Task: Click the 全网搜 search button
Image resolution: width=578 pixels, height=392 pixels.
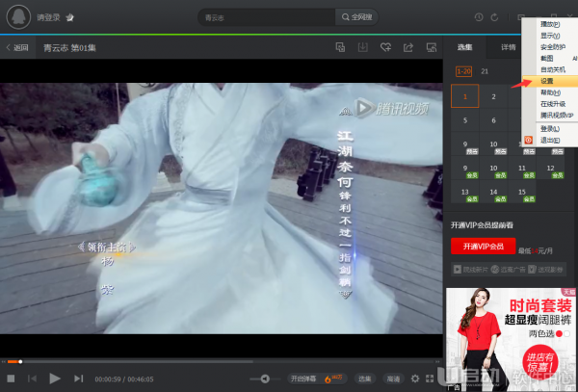Action: 356,17
